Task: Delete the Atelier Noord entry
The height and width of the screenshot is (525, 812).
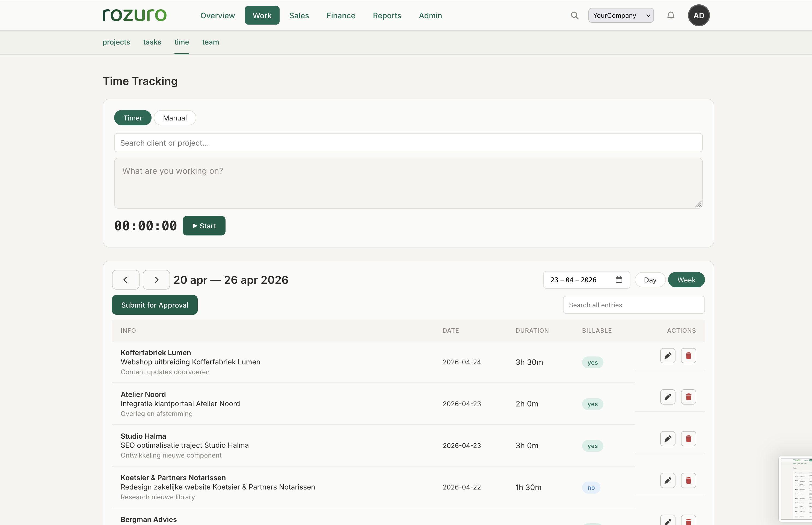Action: (x=688, y=397)
